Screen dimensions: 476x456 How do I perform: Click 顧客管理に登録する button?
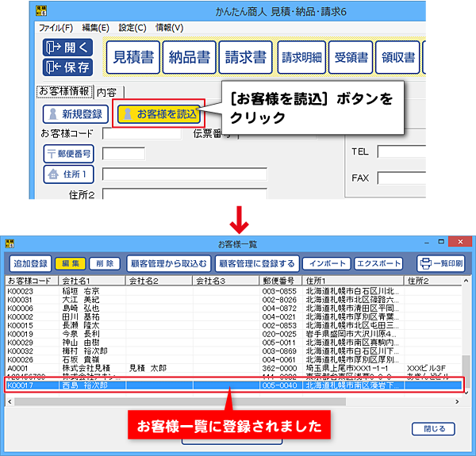coord(257,263)
